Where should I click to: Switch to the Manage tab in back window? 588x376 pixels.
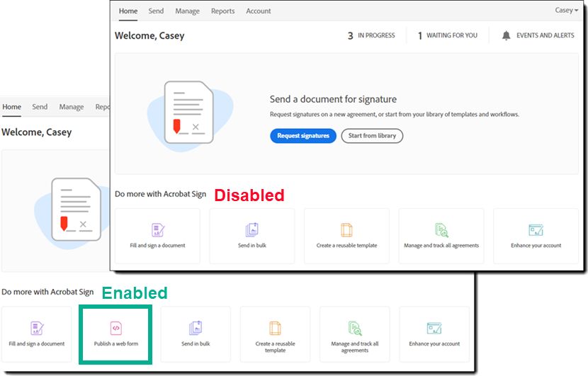(72, 107)
